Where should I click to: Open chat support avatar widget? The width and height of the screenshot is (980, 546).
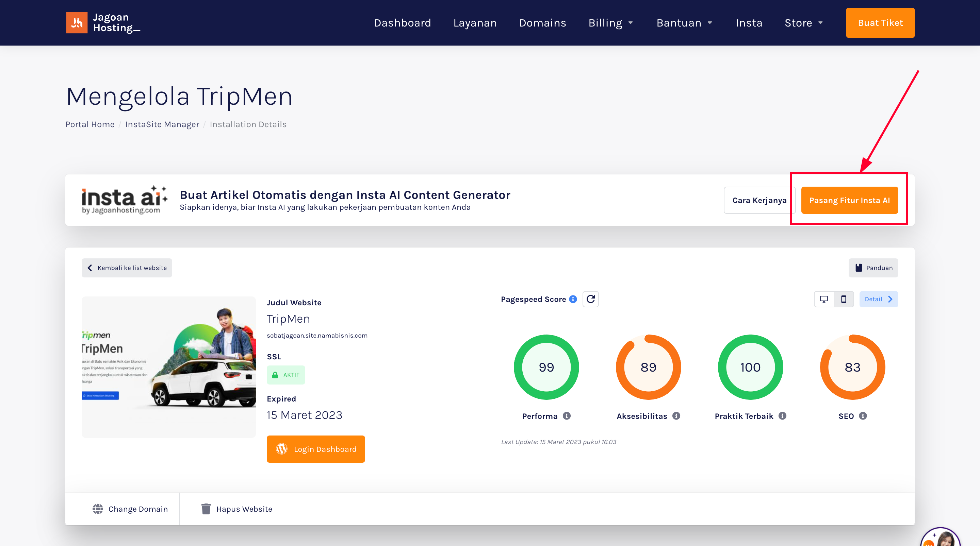pos(941,537)
